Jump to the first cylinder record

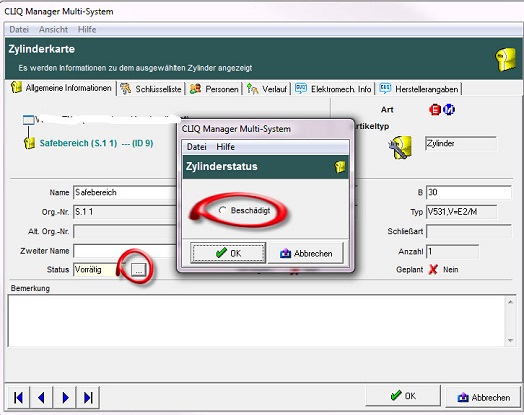click(18, 398)
